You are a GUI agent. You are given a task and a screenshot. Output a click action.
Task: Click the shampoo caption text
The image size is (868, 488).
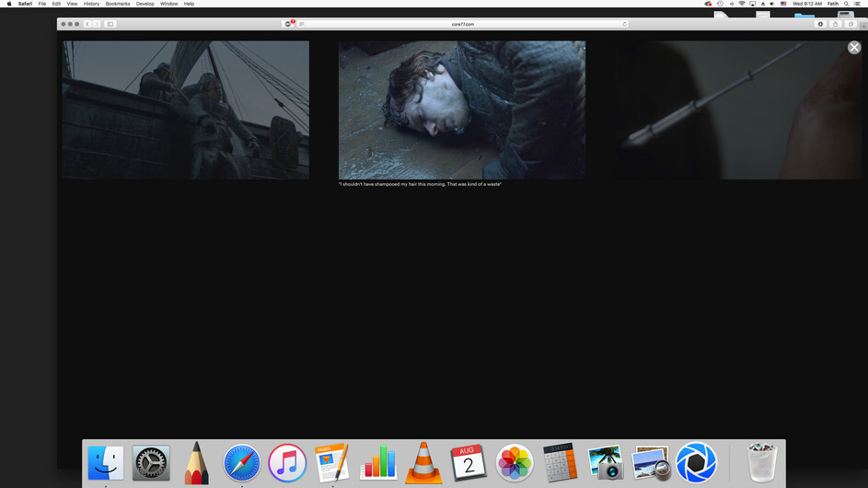(420, 184)
